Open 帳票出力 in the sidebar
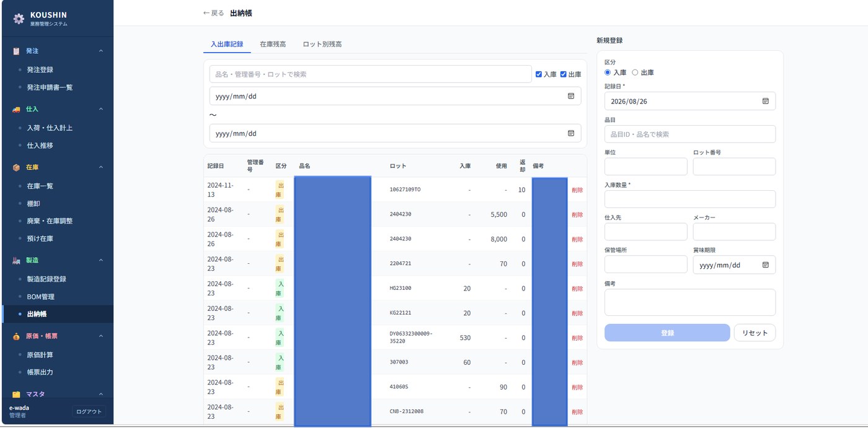The height and width of the screenshot is (428, 868). coord(40,372)
